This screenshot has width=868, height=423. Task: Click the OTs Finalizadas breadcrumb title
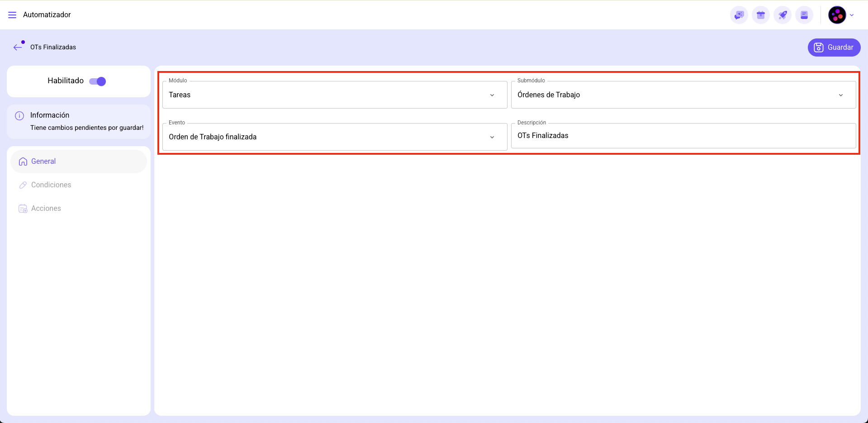click(x=53, y=47)
